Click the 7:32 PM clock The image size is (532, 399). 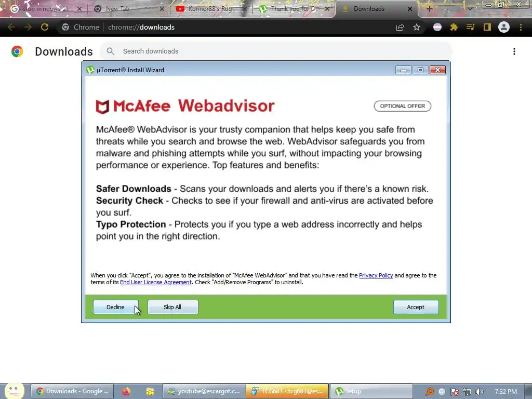[506, 392]
